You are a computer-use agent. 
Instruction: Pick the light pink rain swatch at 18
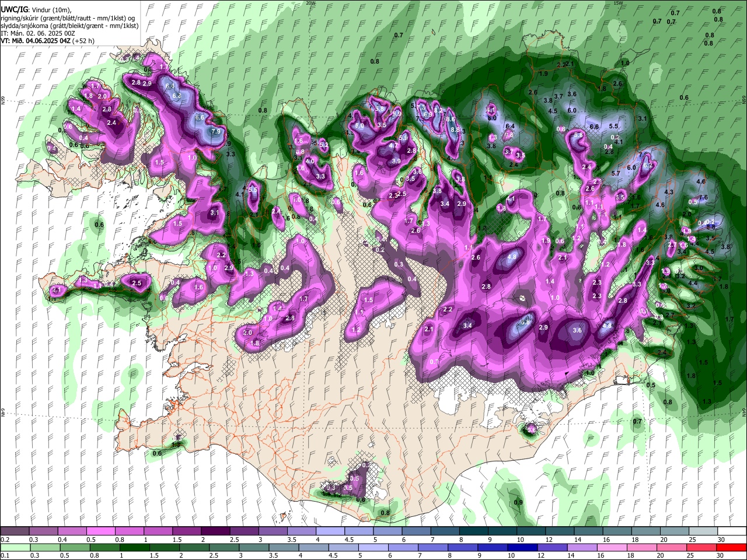pos(642,548)
